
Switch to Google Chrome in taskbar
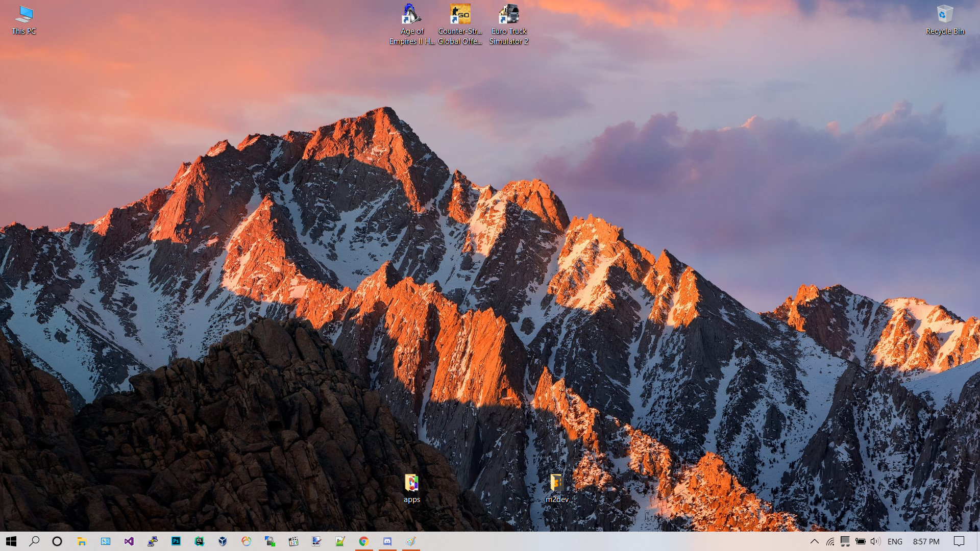364,541
